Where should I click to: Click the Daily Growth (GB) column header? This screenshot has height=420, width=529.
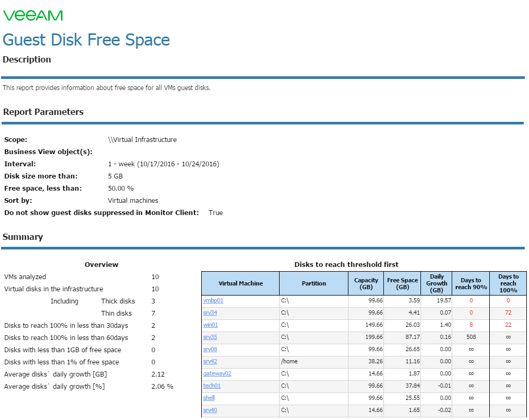[436, 283]
